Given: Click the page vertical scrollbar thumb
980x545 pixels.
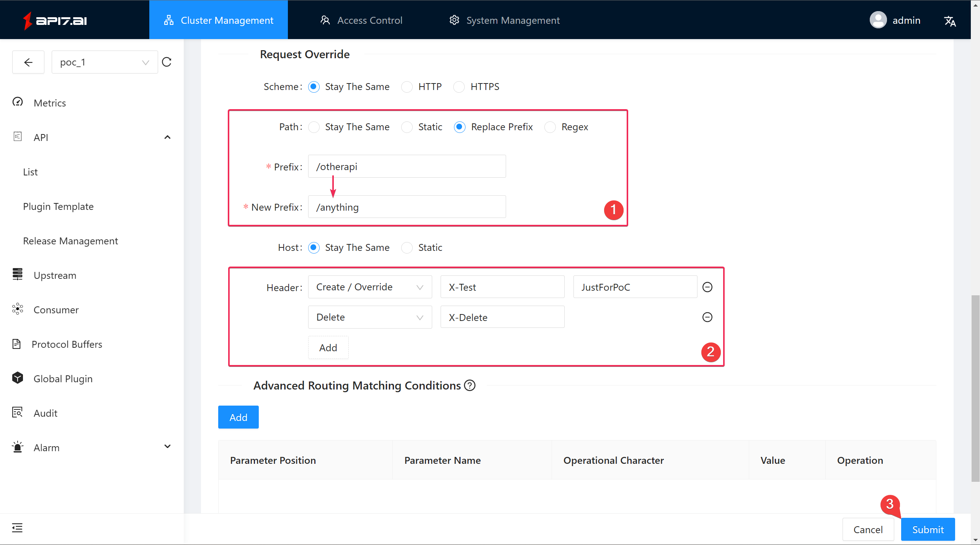Looking at the screenshot, I should (975, 388).
